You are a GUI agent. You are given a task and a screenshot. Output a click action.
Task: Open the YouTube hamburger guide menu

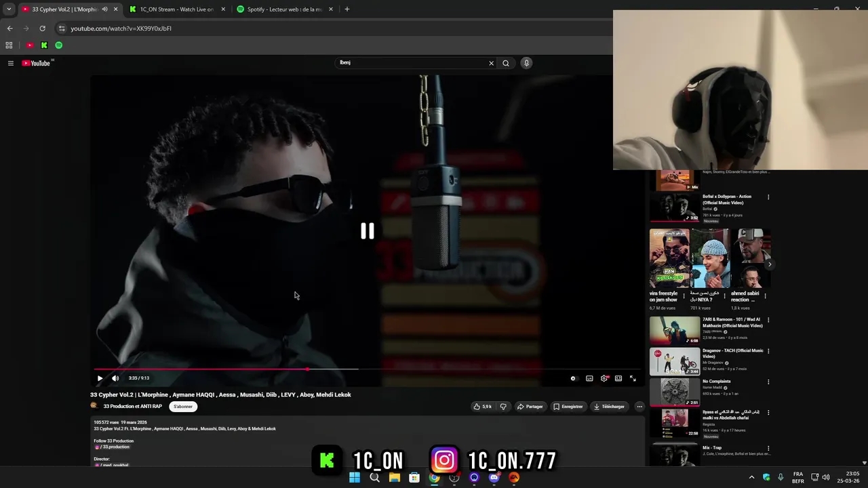11,63
